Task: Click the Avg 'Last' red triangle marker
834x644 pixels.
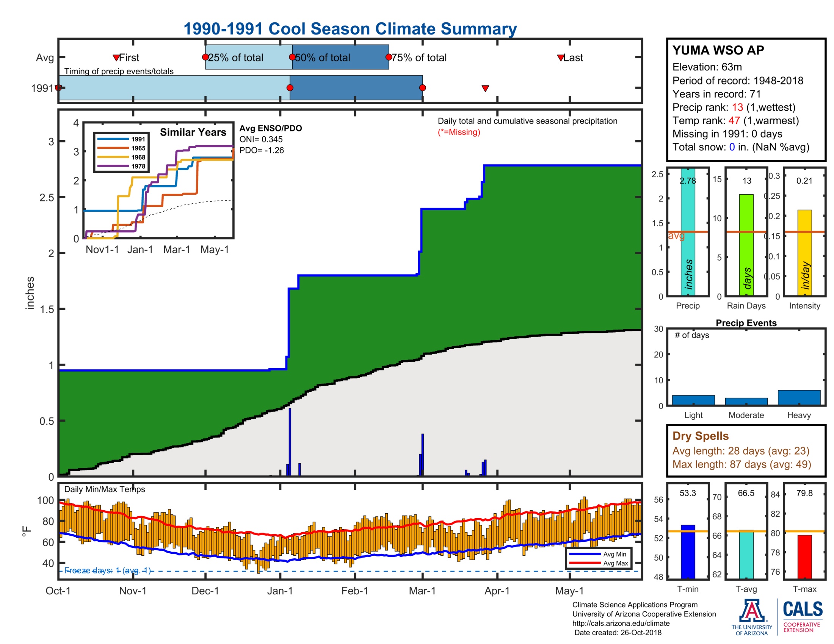Action: [561, 58]
